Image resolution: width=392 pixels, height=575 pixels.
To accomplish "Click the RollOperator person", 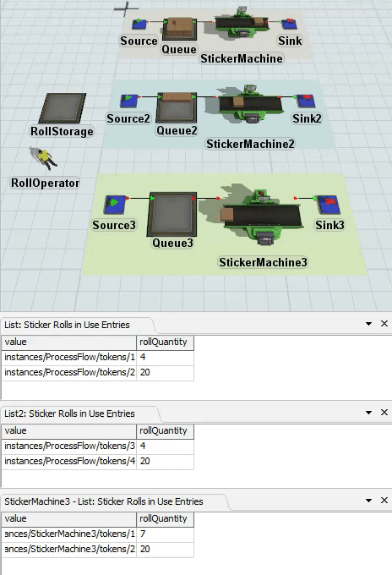I will [45, 158].
